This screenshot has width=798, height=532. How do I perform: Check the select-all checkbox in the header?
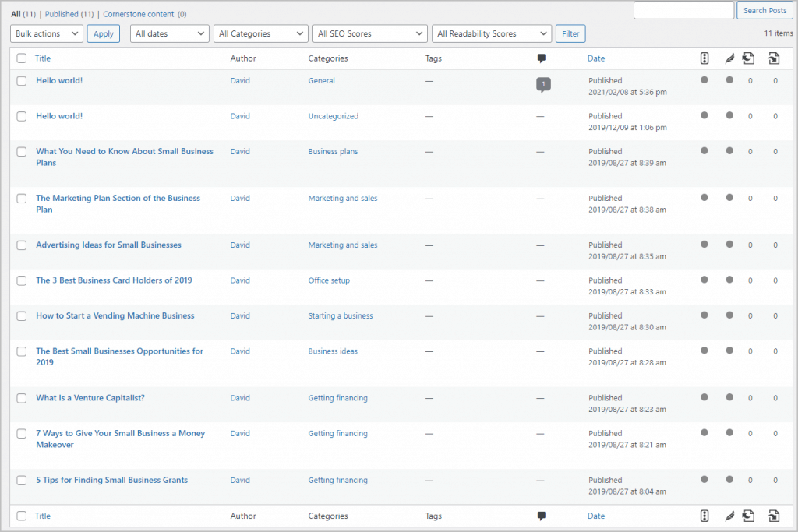point(22,58)
